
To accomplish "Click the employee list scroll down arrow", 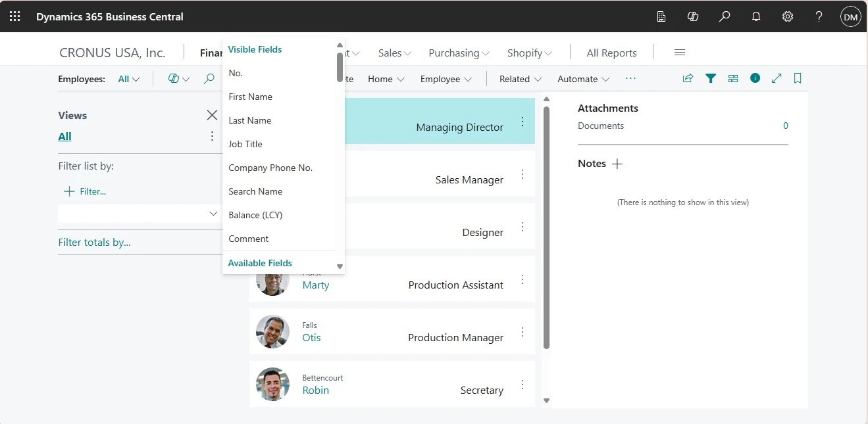I will point(546,400).
